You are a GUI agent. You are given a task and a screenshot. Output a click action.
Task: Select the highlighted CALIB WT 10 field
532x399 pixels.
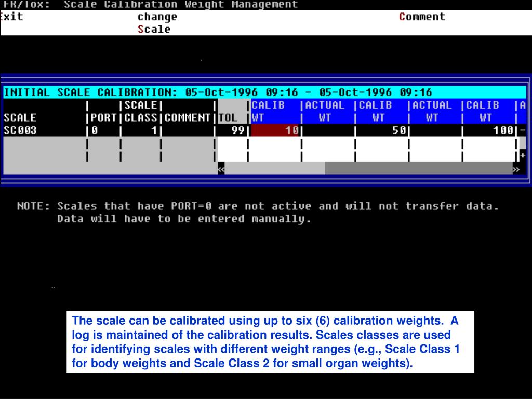point(275,130)
